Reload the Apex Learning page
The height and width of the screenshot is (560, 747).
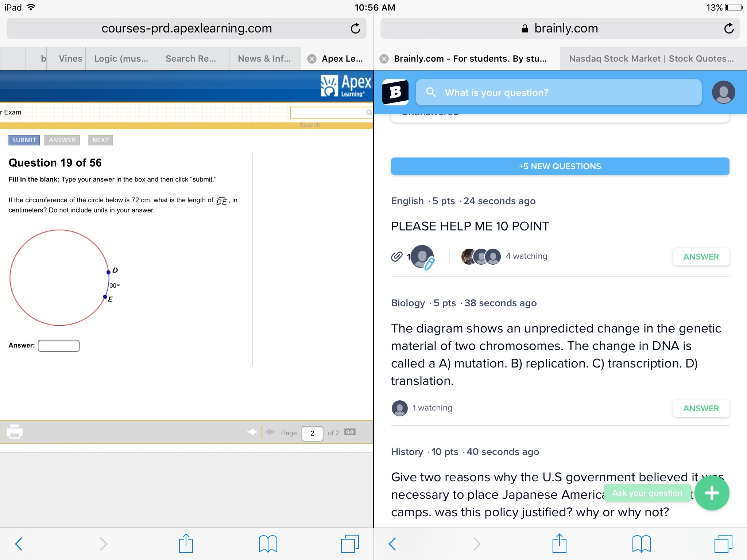(355, 28)
